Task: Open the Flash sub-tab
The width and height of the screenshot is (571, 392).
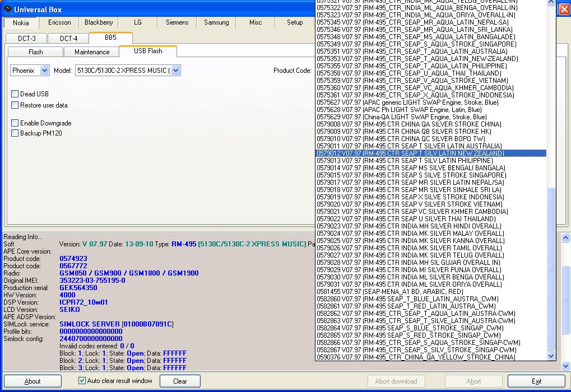Action: (35, 52)
